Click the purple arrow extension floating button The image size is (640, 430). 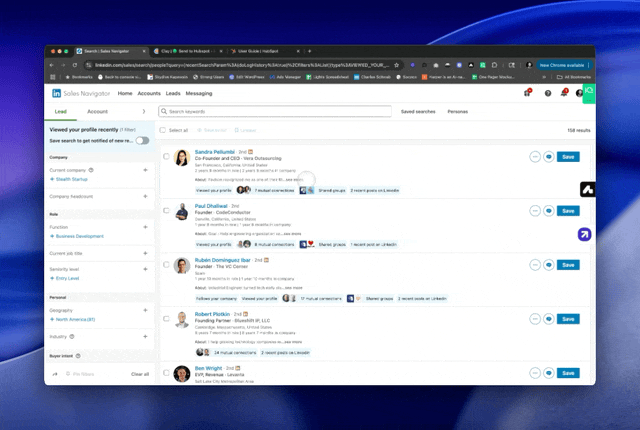tap(584, 234)
